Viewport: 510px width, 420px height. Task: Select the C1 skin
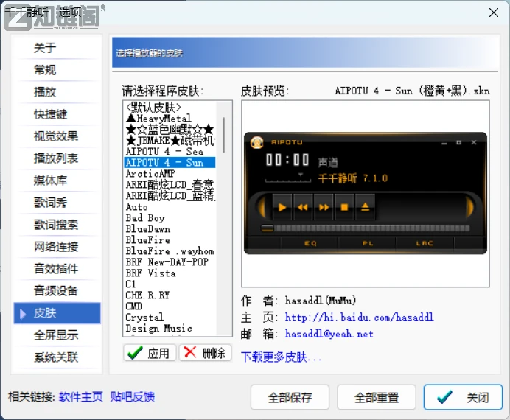pos(170,284)
